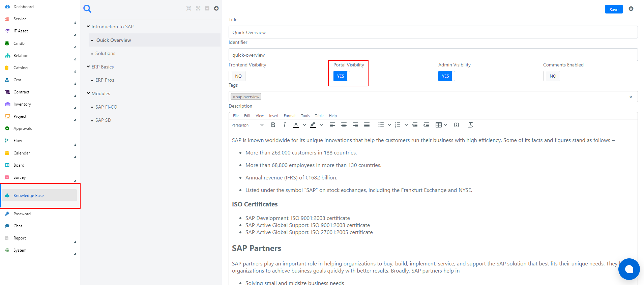Open the editor Table menu

pyautogui.click(x=319, y=116)
